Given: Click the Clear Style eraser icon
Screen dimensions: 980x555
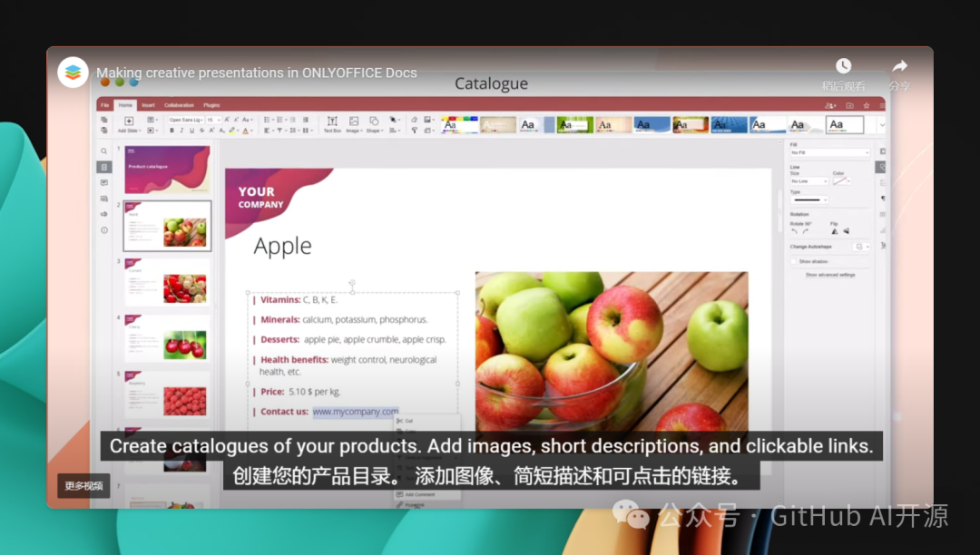Looking at the screenshot, I should point(414,120).
